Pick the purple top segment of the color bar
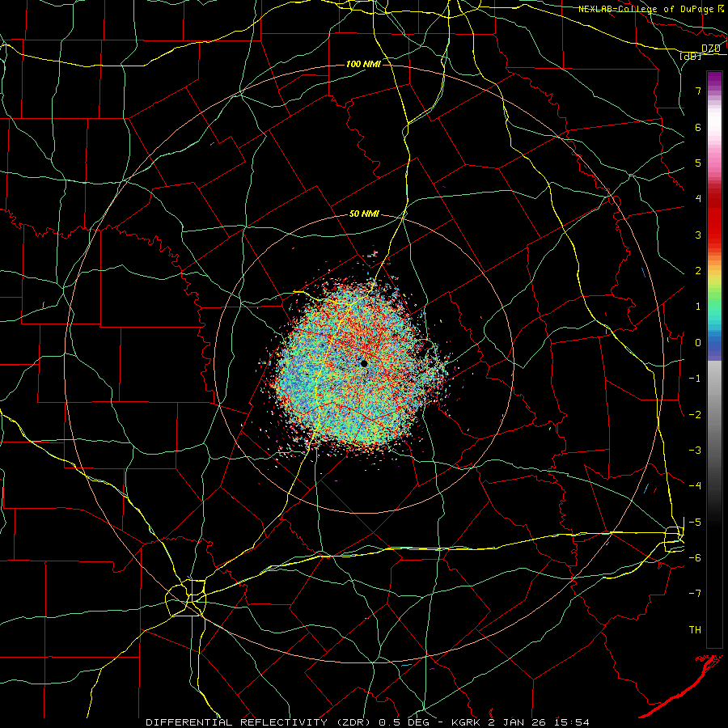728x728 pixels. pos(714,80)
